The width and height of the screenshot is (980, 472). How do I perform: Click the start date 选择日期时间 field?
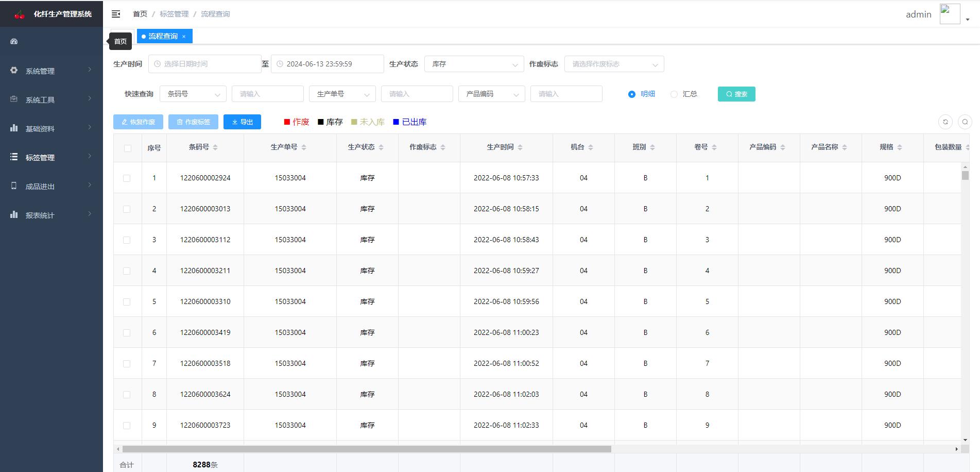click(205, 64)
